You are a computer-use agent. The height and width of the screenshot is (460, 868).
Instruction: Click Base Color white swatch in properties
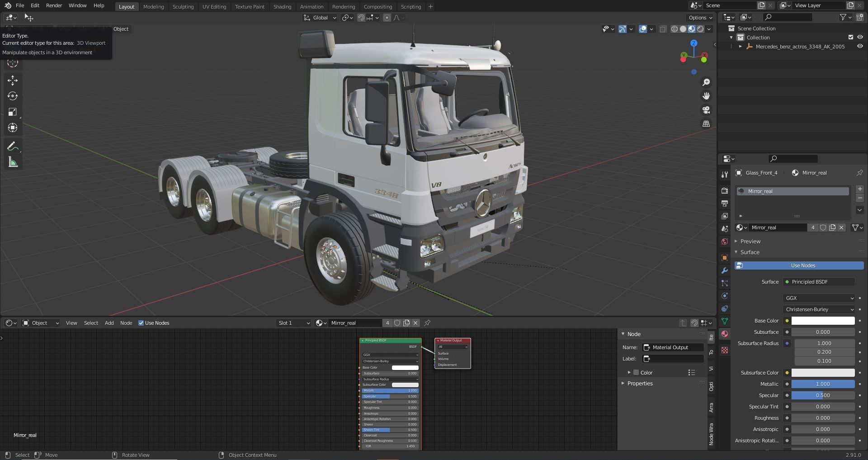(823, 321)
